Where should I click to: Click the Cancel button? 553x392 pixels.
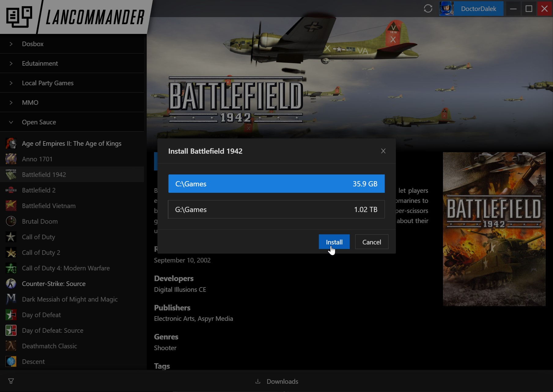[x=371, y=242]
